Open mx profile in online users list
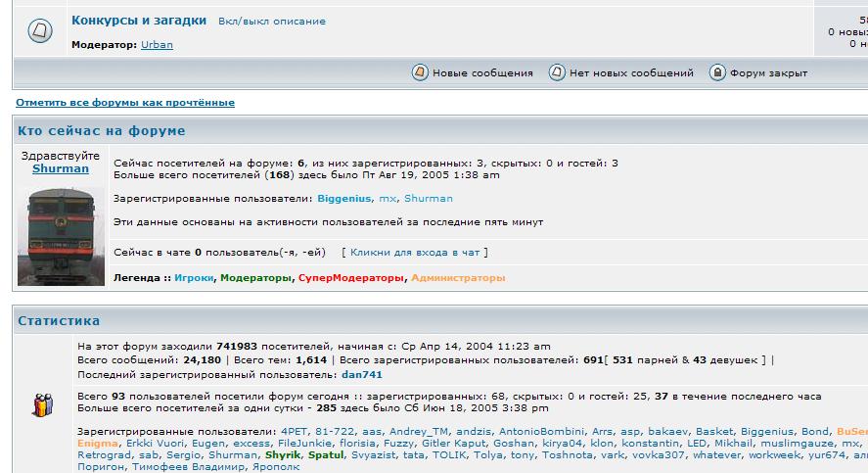 (x=388, y=198)
